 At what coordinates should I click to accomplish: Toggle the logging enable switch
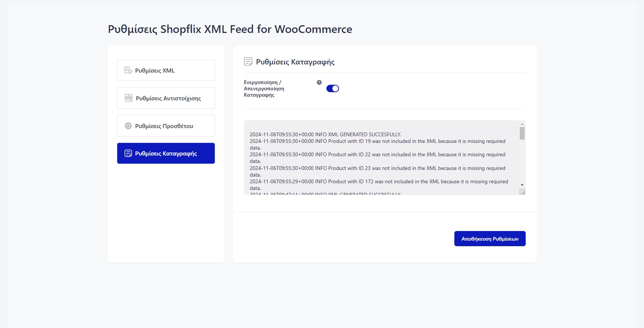tap(333, 88)
